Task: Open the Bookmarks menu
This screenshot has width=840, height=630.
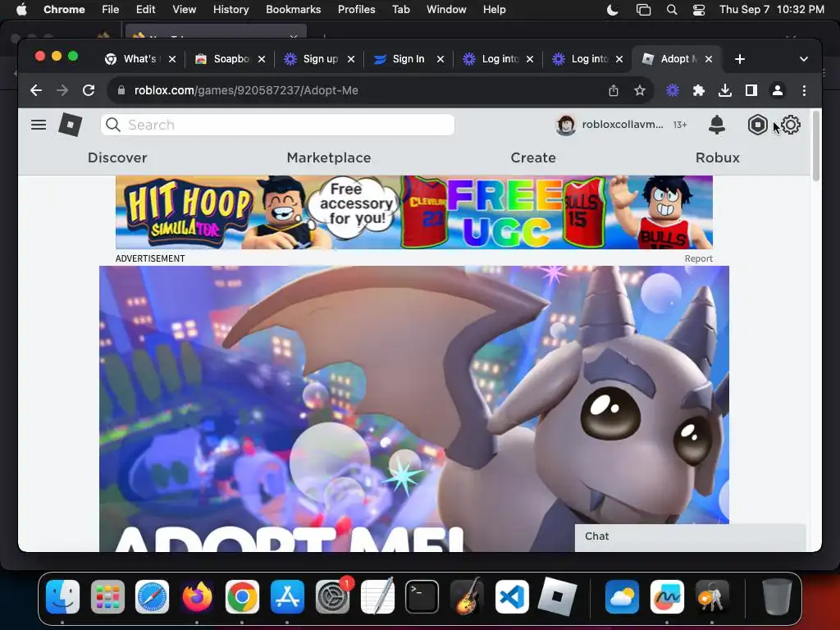Action: (x=293, y=10)
